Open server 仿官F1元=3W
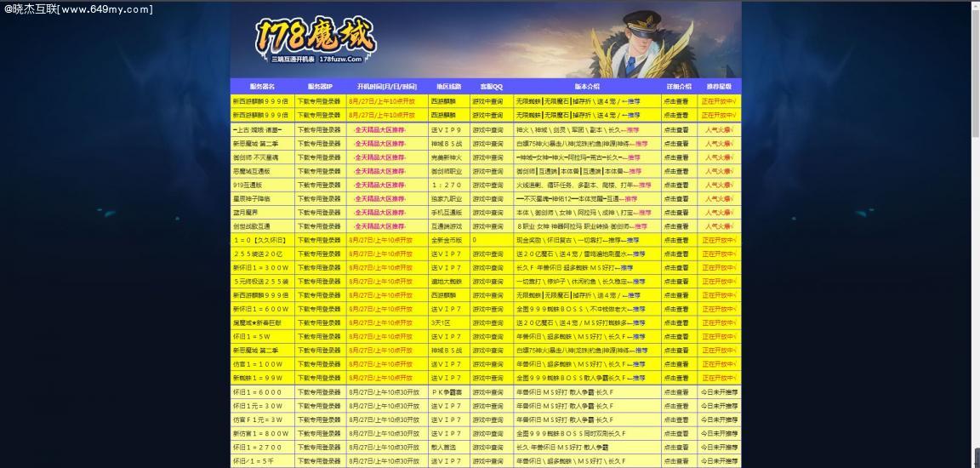The width and height of the screenshot is (980, 468). [258, 419]
